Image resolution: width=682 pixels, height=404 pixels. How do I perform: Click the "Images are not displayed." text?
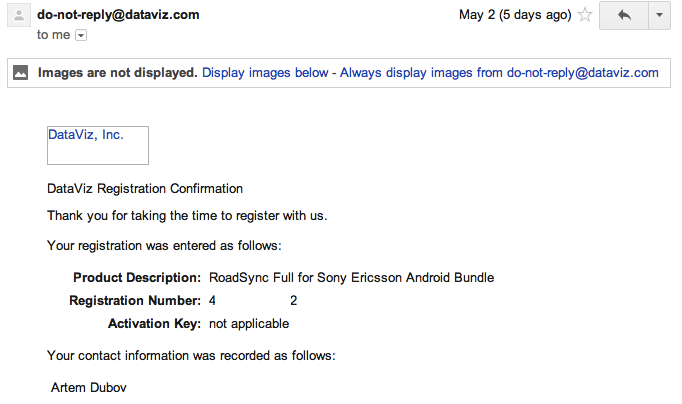118,73
